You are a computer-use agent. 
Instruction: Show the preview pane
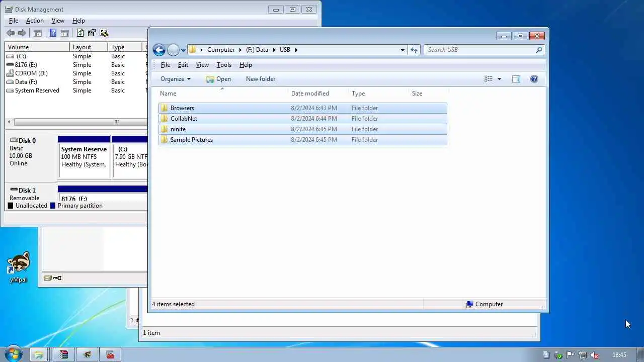(516, 79)
